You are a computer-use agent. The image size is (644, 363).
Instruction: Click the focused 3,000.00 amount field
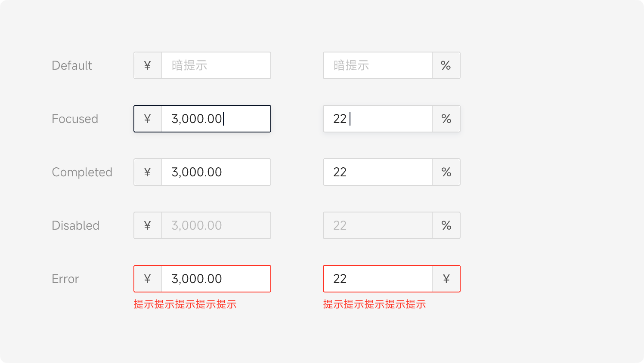pos(216,119)
